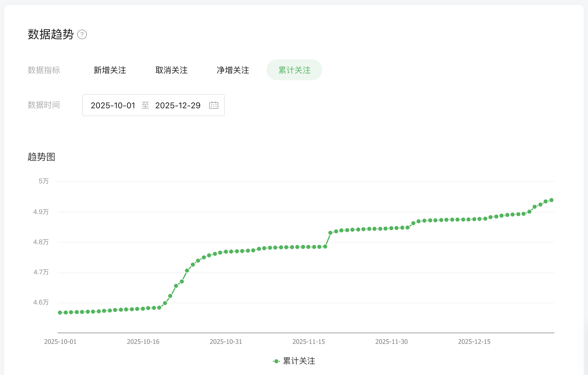Click the 至 separator between dates
Screen dimensions: 588x375
[145, 105]
